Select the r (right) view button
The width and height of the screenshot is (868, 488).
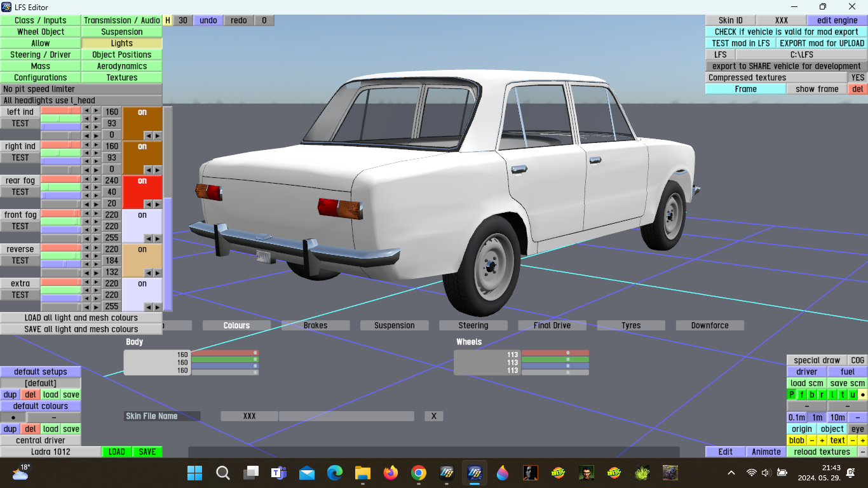822,395
